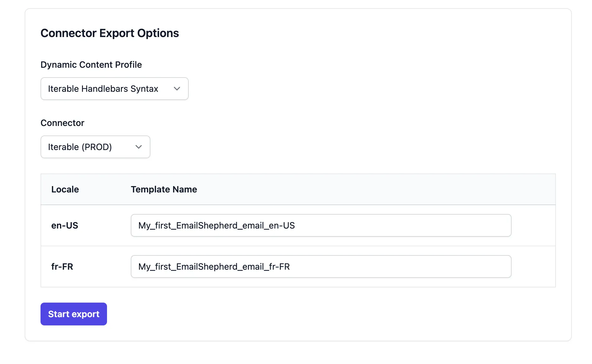This screenshot has width=592, height=364.
Task: Select the fr-FR template name field
Action: 321,267
